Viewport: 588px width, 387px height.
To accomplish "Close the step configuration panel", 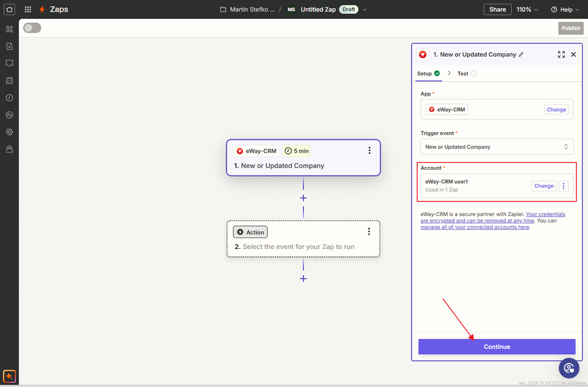I will (x=573, y=55).
